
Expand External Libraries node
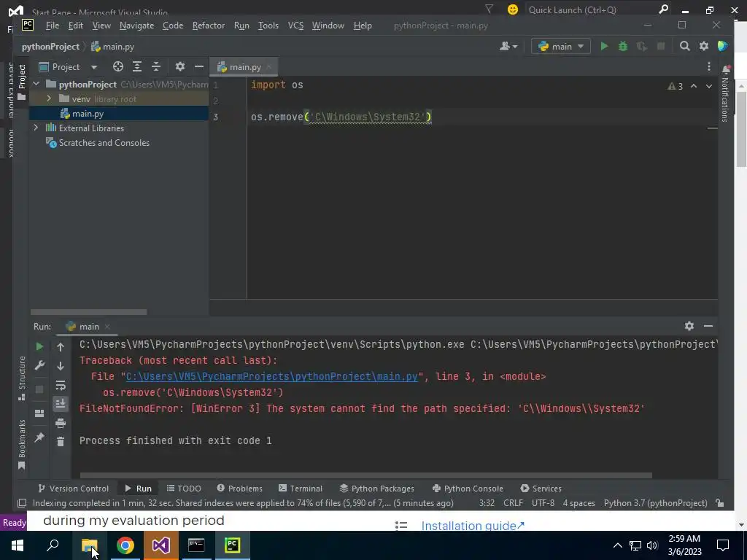point(36,128)
